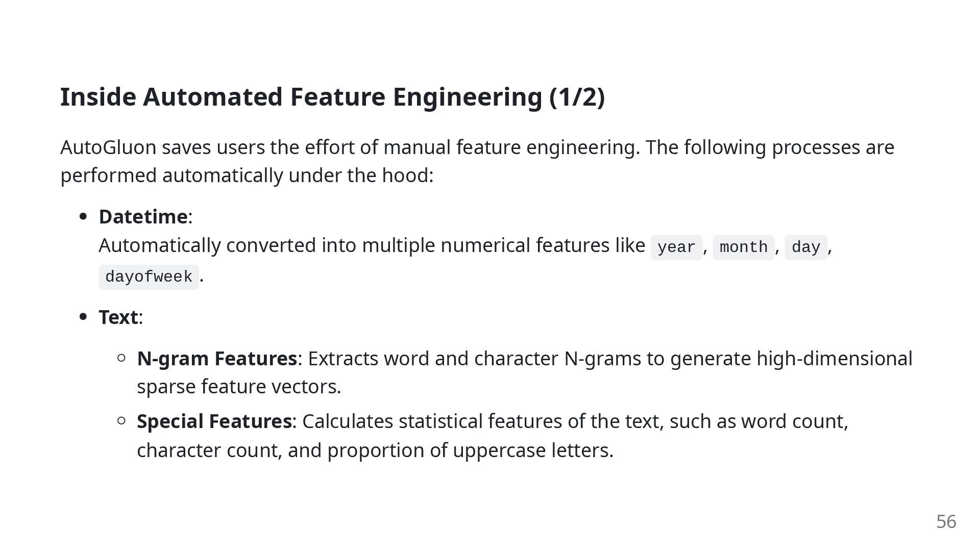Click the bold 'Datetime' heading
This screenshot has height=551, width=980.
[x=143, y=217]
